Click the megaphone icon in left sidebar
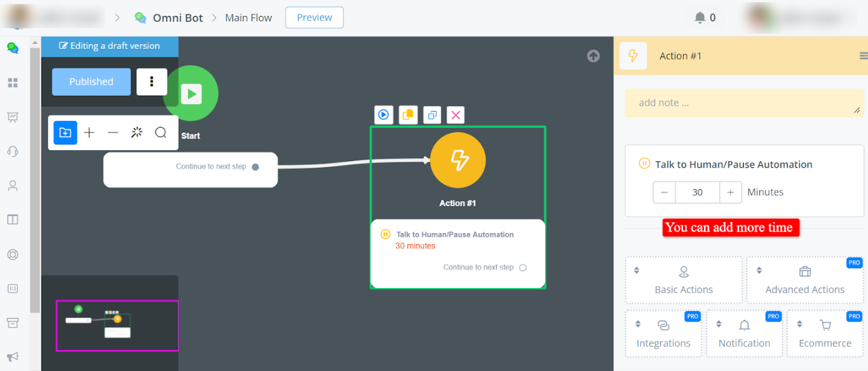868x371 pixels. pos(12,357)
